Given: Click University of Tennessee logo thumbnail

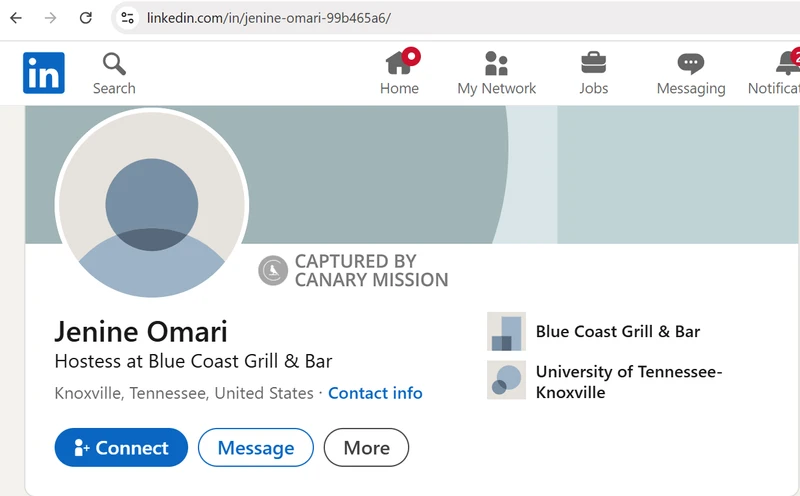Looking at the screenshot, I should pos(506,380).
